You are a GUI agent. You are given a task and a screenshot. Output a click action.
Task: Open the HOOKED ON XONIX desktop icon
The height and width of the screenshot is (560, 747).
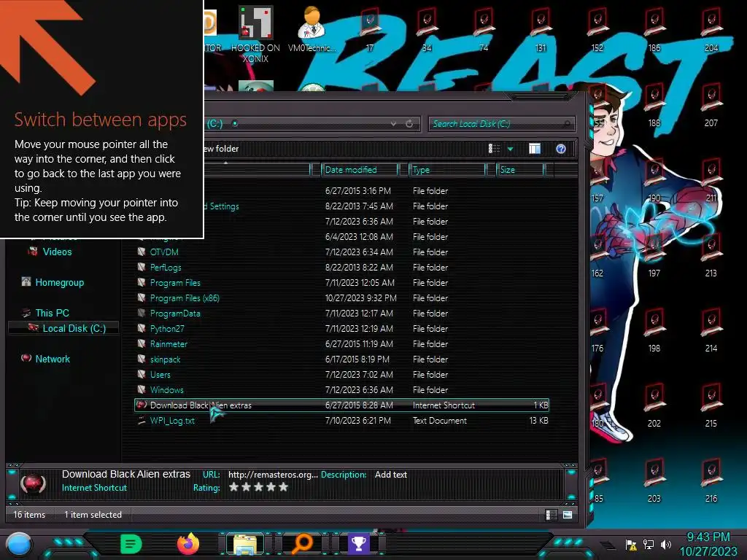click(x=255, y=34)
